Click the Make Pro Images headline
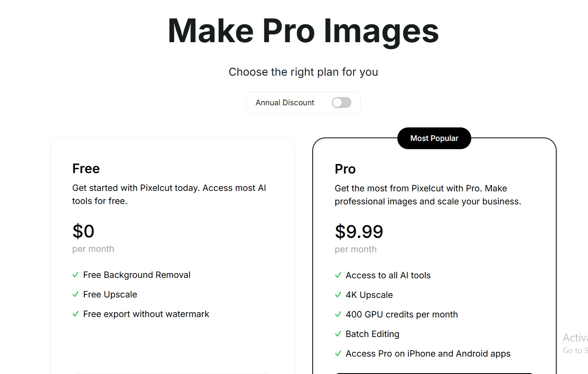588x374 pixels. pyautogui.click(x=303, y=31)
